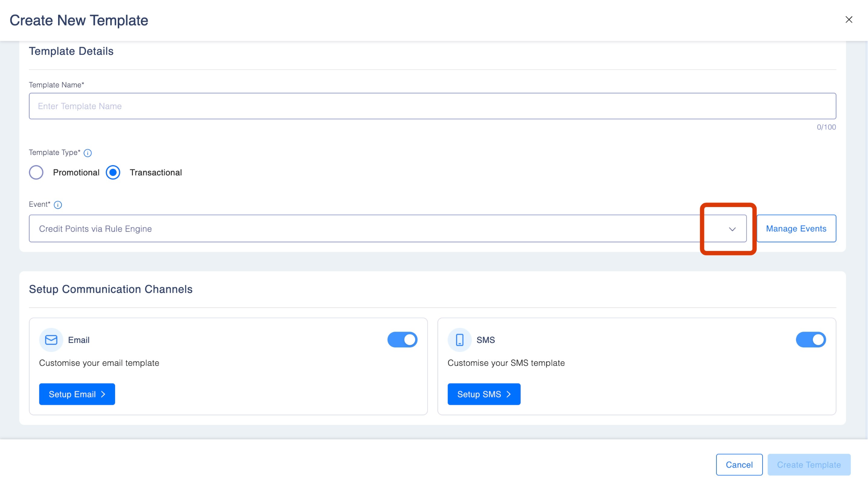Click the Create Template button
Screen dimensions: 868x490
(809, 465)
